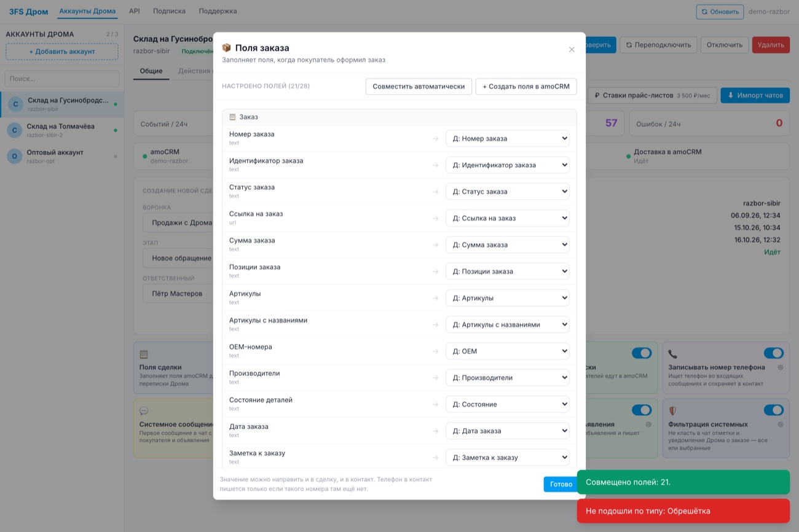Click the Совместить автоматически button
The width and height of the screenshot is (799, 532).
(x=419, y=87)
